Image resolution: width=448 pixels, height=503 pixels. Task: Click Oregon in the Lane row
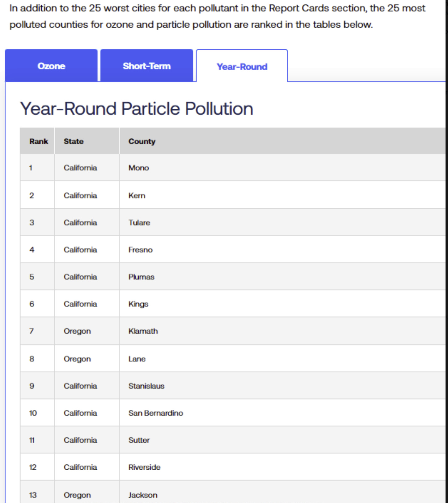pyautogui.click(x=77, y=359)
